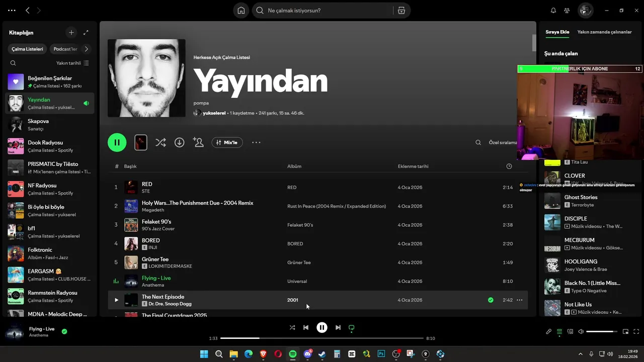Go to the previous track

point(306,327)
